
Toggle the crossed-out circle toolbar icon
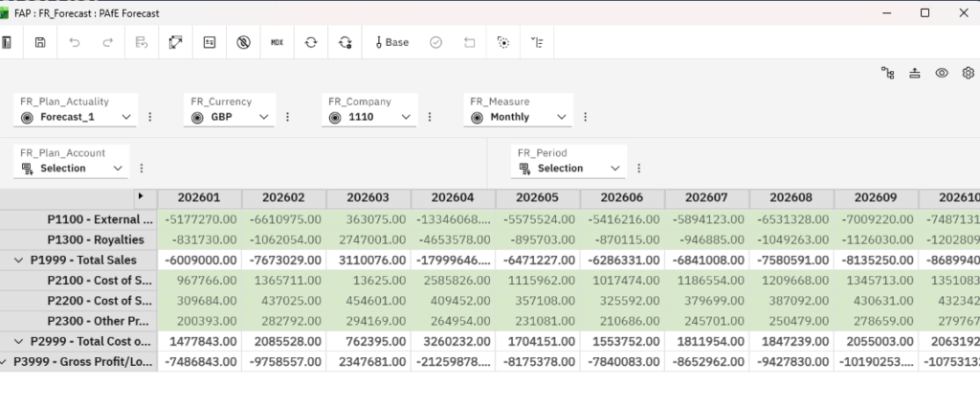[243, 42]
